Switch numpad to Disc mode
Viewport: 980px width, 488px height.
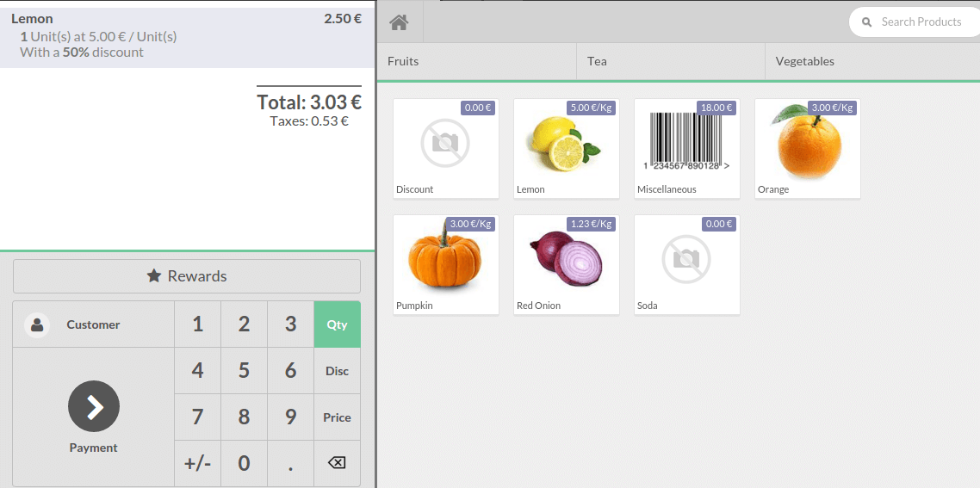(x=337, y=371)
